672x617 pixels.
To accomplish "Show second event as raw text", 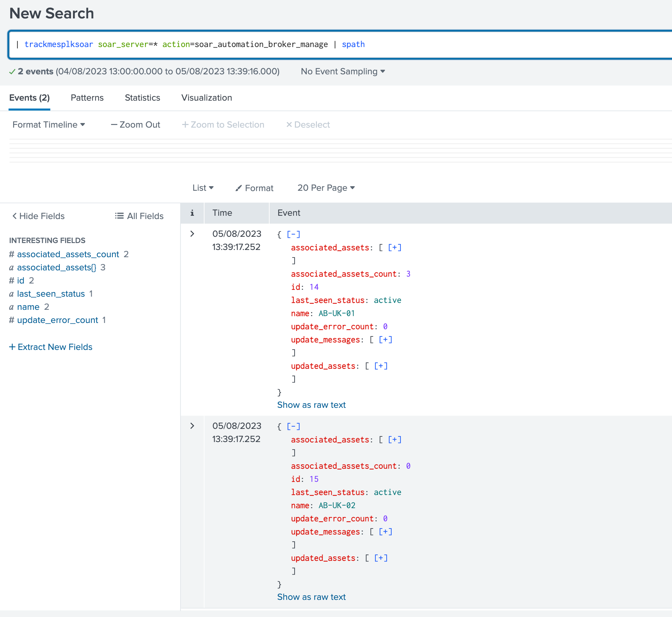I will 311,597.
